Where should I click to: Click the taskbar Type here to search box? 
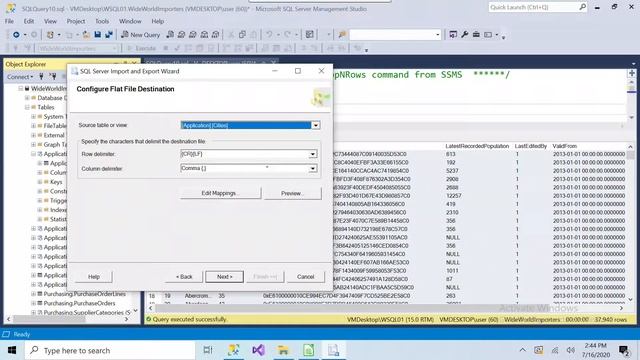pyautogui.click(x=110, y=350)
